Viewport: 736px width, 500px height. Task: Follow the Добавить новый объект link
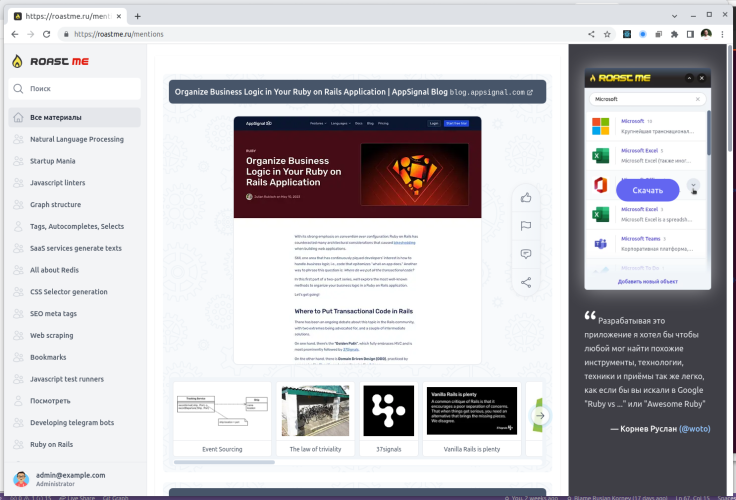click(x=647, y=282)
